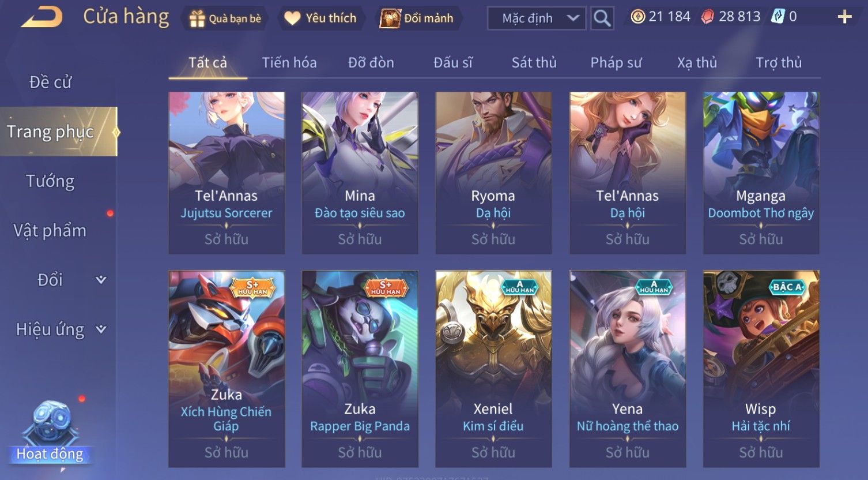Switch to the Sát thủ tab
The width and height of the screenshot is (868, 480).
(534, 63)
